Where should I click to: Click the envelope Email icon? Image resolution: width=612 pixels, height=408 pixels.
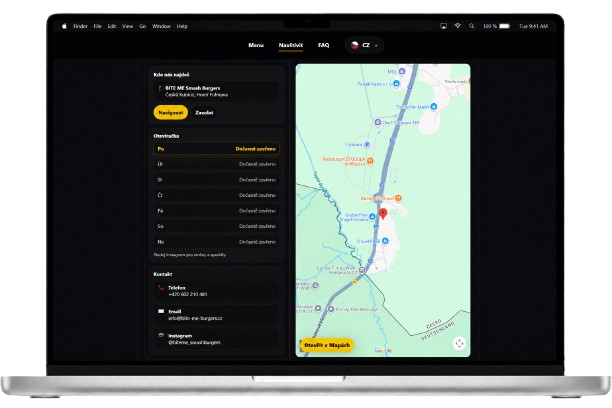click(161, 312)
